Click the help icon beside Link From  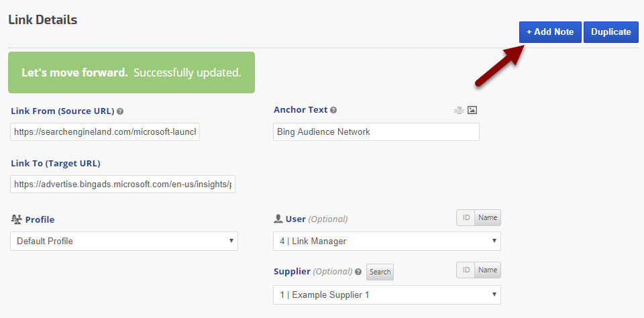[x=120, y=111]
